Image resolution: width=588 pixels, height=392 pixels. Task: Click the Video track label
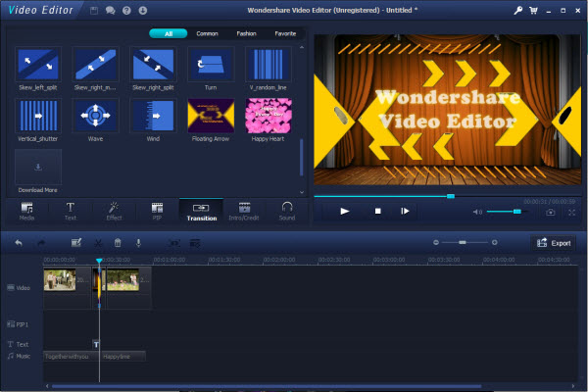pos(19,288)
